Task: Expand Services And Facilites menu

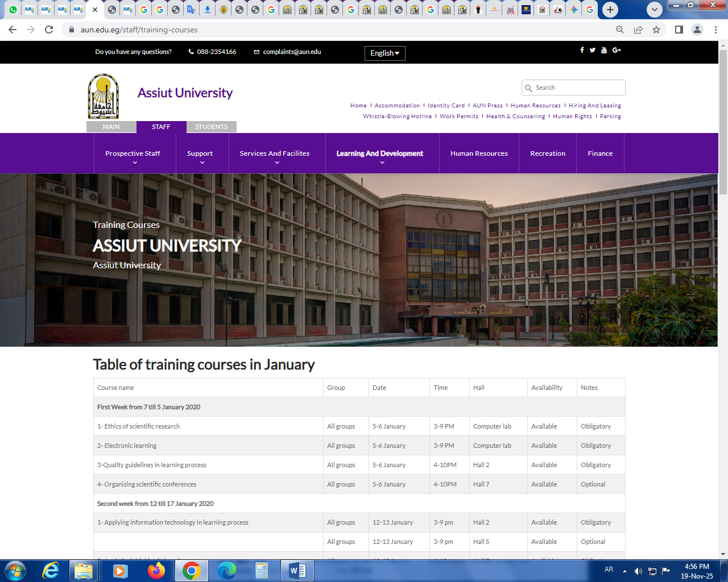Action: (x=275, y=154)
